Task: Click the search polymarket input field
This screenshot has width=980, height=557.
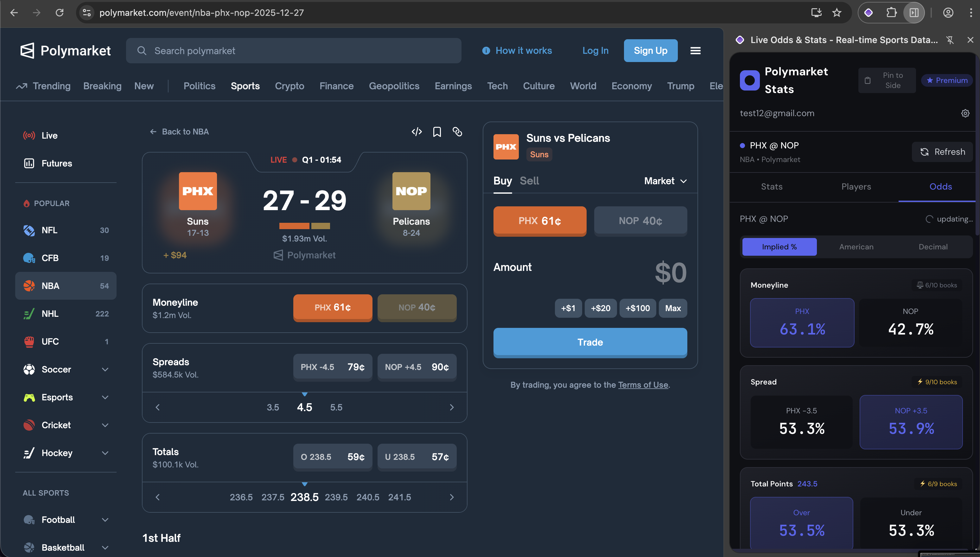Action: 293,51
